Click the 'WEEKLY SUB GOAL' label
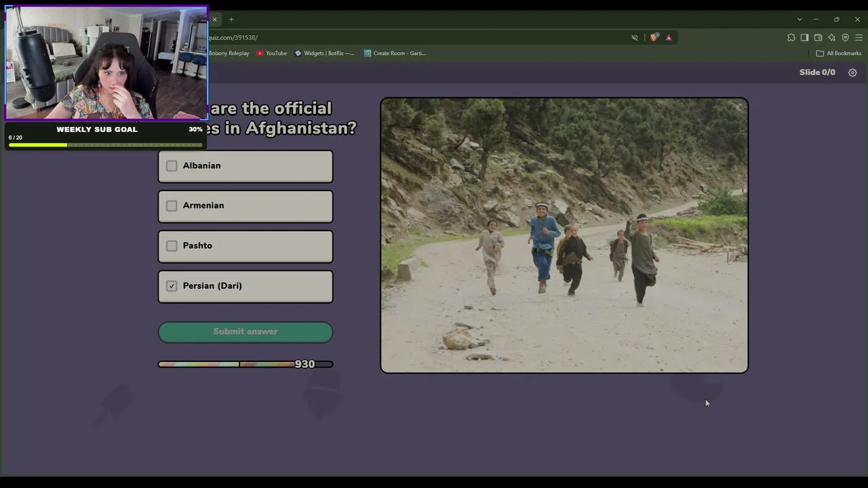The image size is (868, 488). point(97,129)
